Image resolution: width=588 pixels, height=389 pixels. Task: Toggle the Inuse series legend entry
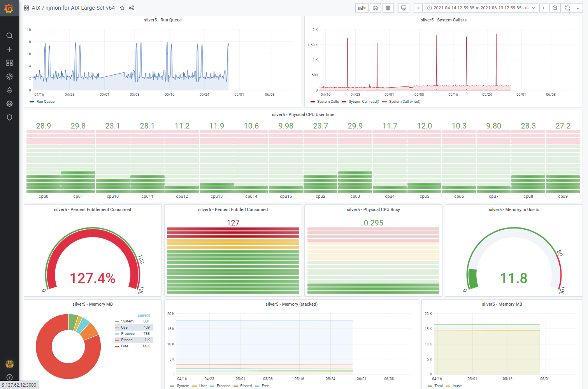pos(457,386)
